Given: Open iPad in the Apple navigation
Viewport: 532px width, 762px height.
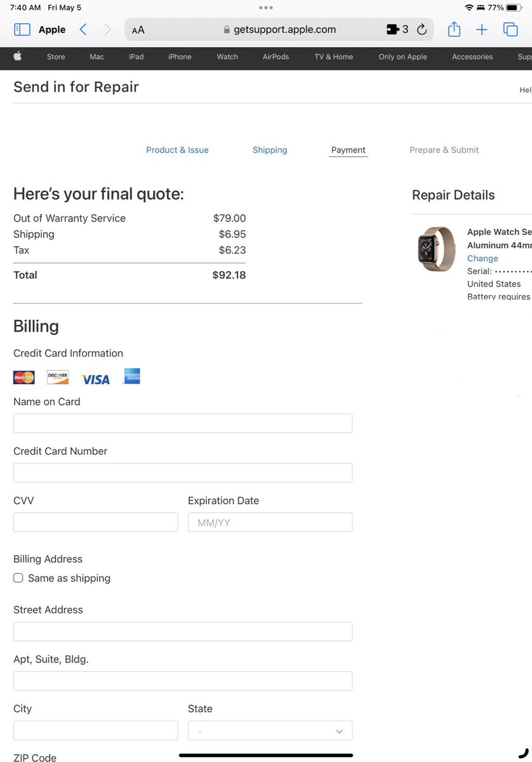Looking at the screenshot, I should pos(136,57).
